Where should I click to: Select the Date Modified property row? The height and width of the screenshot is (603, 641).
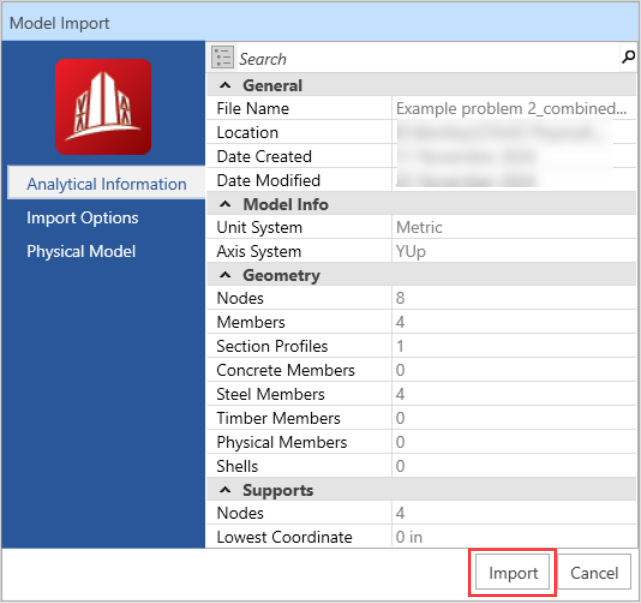(x=421, y=180)
